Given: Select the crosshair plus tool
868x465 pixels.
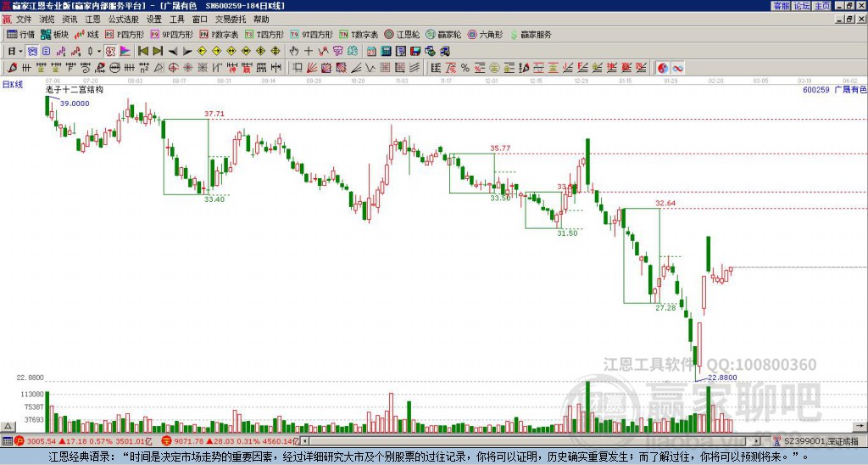Looking at the screenshot, I should [309, 51].
